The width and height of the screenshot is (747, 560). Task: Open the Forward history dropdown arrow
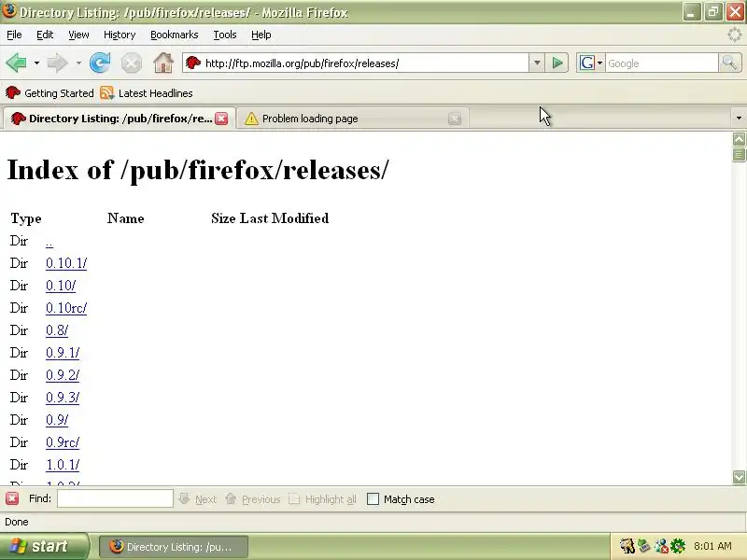coord(78,63)
